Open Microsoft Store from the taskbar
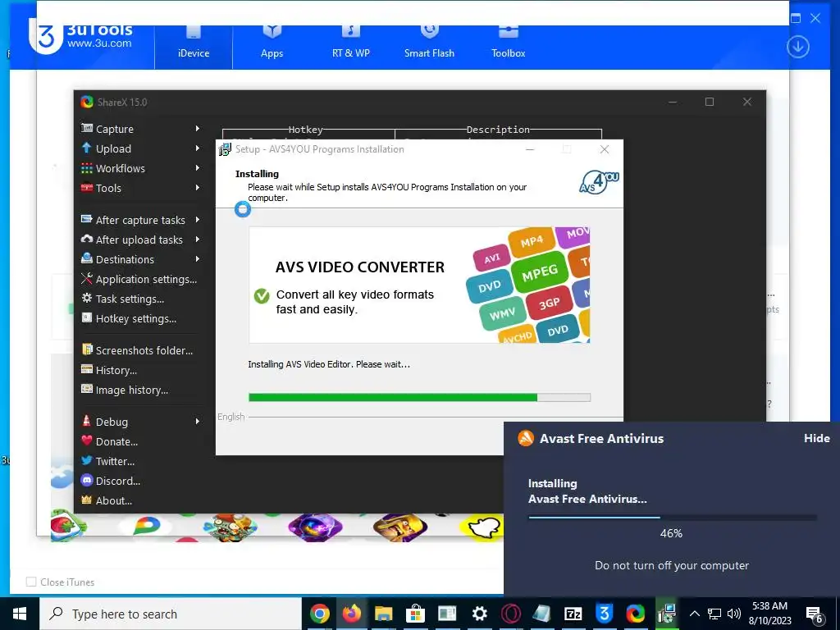840x630 pixels. tap(415, 614)
